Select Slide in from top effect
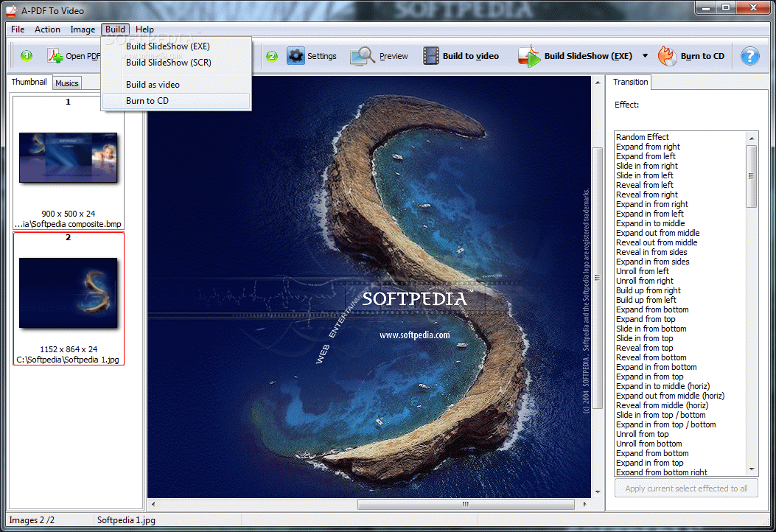Viewport: 776px width, 532px height. (644, 338)
